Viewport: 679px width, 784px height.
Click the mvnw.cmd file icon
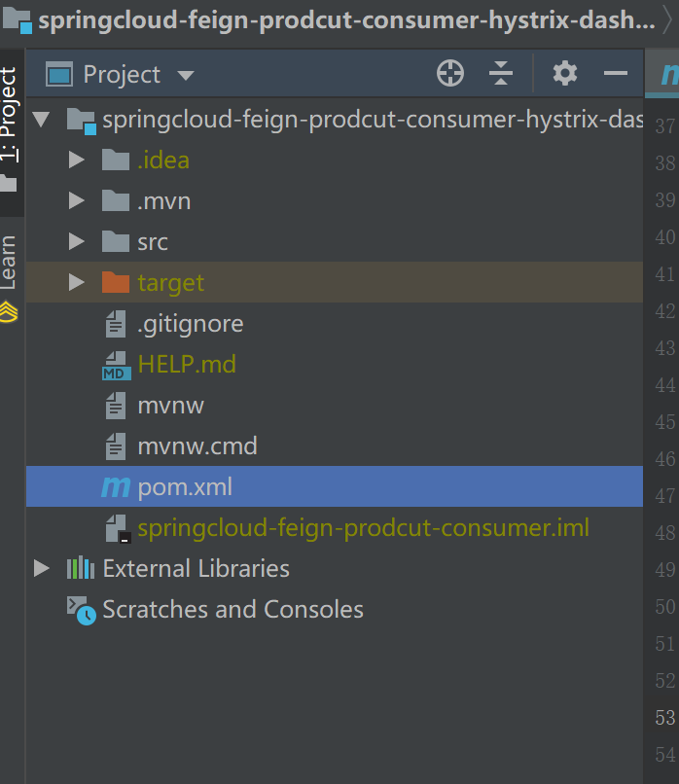click(116, 446)
